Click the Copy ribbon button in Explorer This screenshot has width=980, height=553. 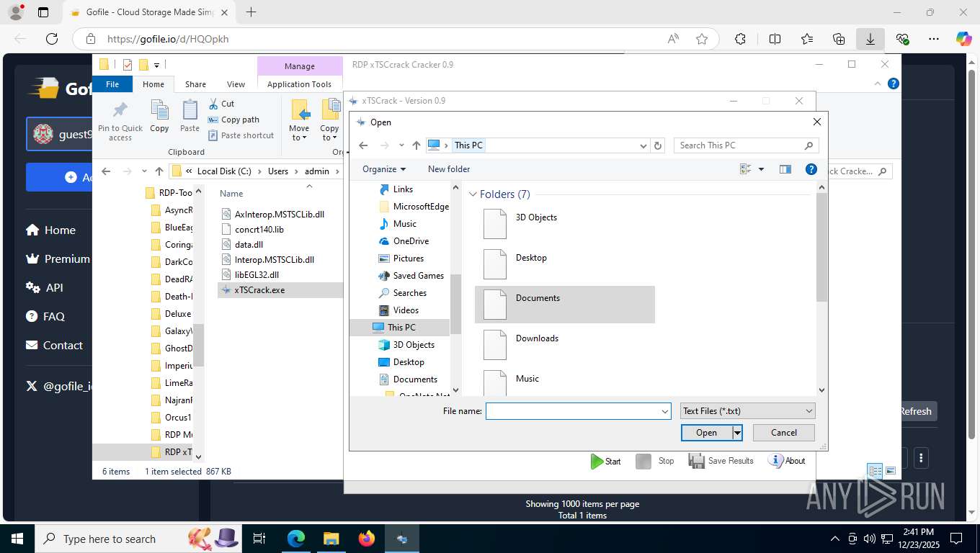click(159, 117)
